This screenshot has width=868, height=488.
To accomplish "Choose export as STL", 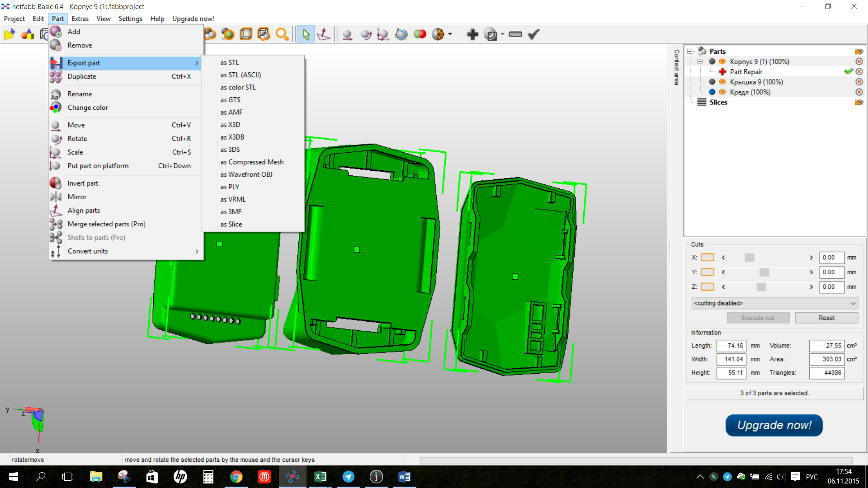I will tap(230, 62).
